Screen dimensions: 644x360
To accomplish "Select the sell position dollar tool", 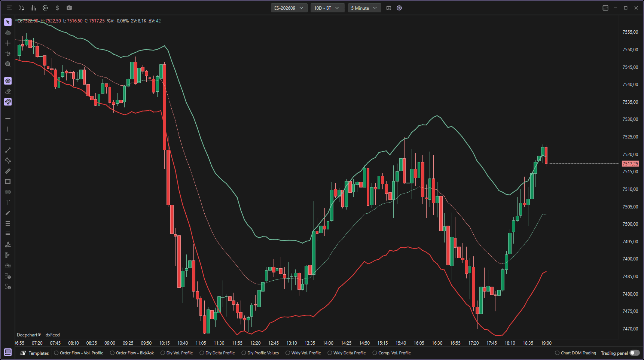I will pyautogui.click(x=8, y=287).
